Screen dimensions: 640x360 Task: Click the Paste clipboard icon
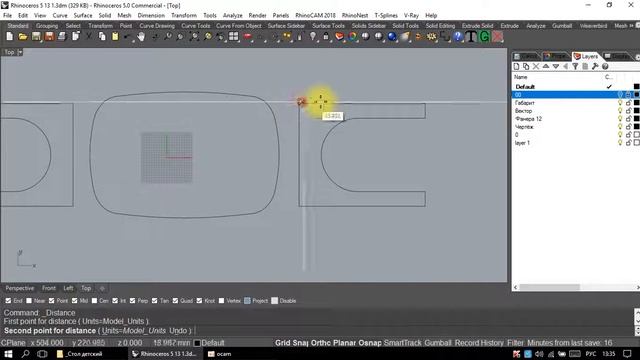point(115,37)
